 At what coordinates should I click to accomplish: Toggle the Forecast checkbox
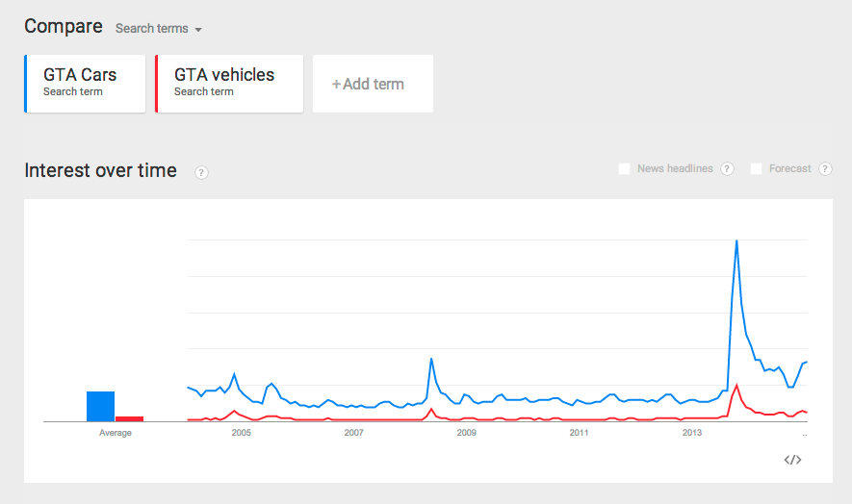click(x=757, y=169)
